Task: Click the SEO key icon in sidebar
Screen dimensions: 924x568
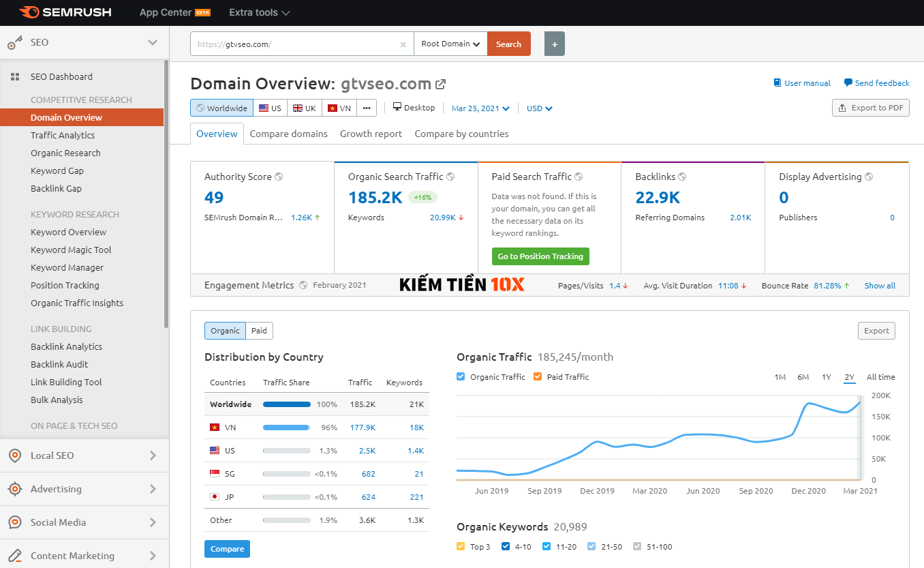Action: point(15,42)
